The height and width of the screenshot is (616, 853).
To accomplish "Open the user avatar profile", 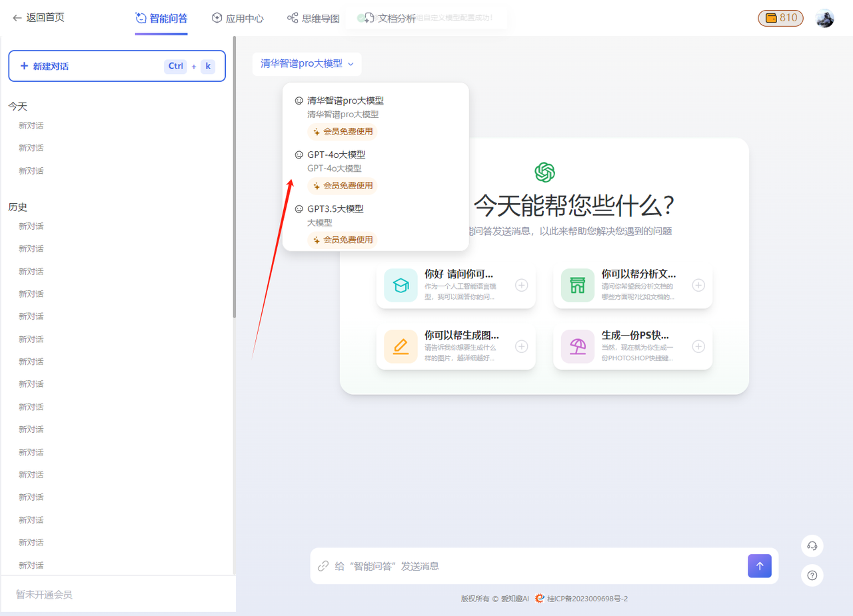I will [825, 18].
